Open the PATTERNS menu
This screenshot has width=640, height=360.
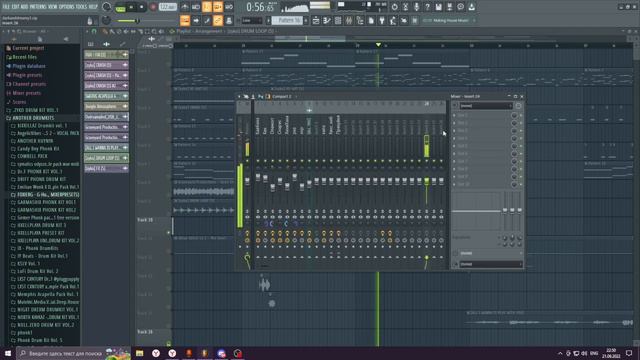[38, 7]
